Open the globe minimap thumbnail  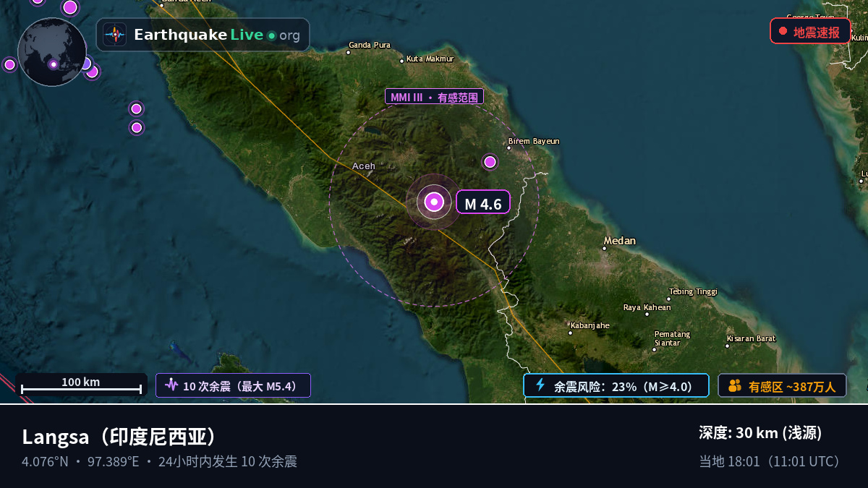[x=52, y=52]
